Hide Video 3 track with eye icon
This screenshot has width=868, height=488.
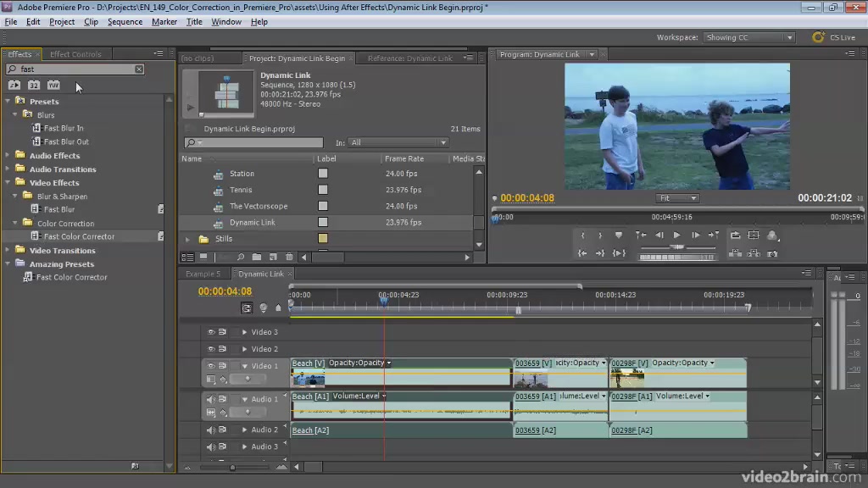[211, 332]
